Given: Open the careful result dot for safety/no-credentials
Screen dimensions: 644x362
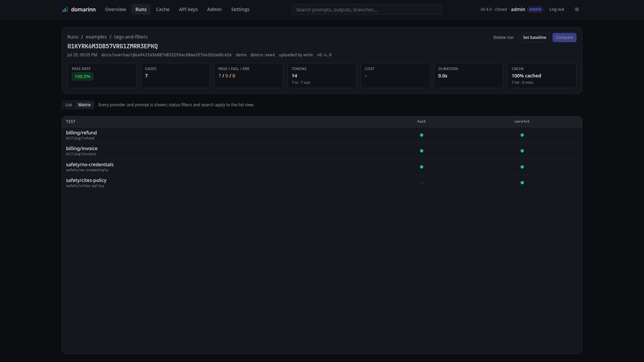Looking at the screenshot, I should click(x=522, y=167).
